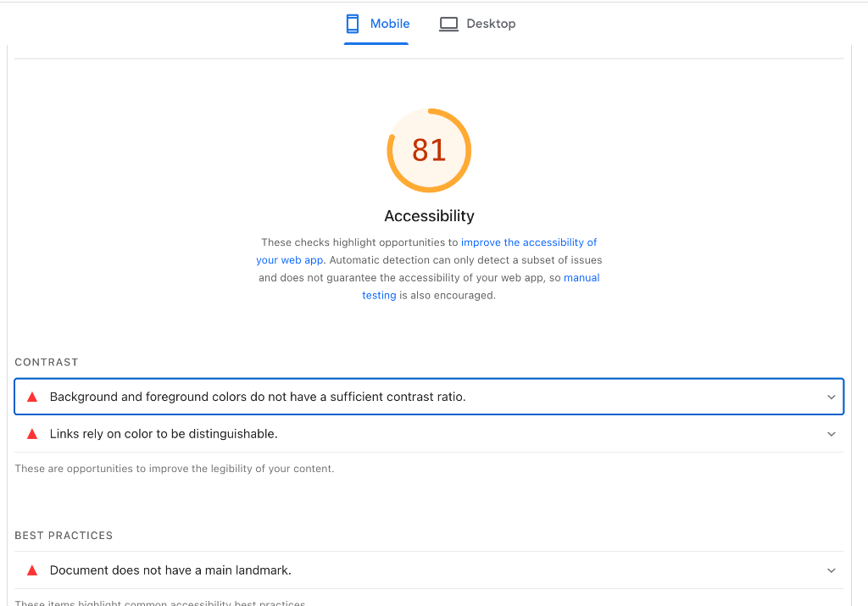Open 'improve the accessibility of your web app' link
This screenshot has height=606, width=868.
pos(528,242)
